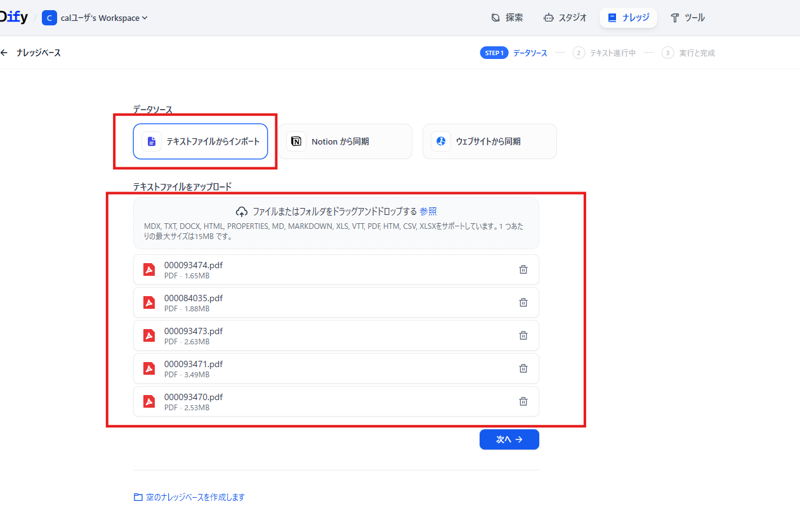
Task: Remove the 000093470.pdf file entry
Action: coord(523,401)
